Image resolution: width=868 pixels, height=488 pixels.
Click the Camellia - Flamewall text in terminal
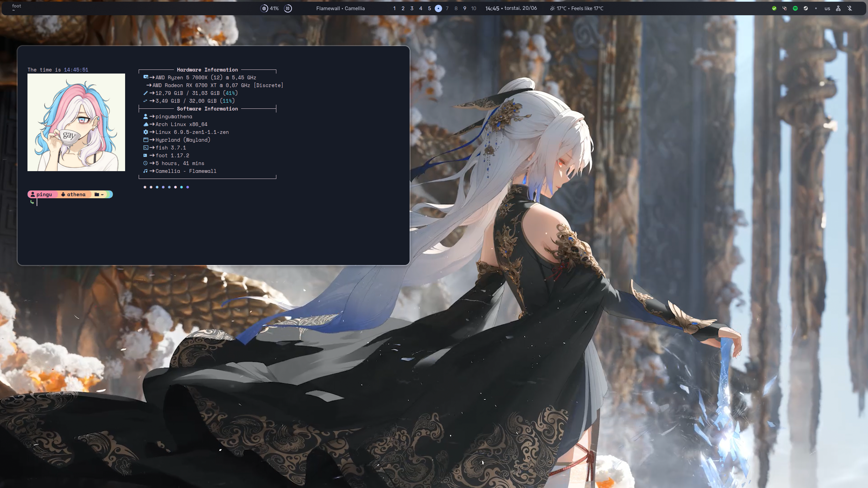pos(186,171)
